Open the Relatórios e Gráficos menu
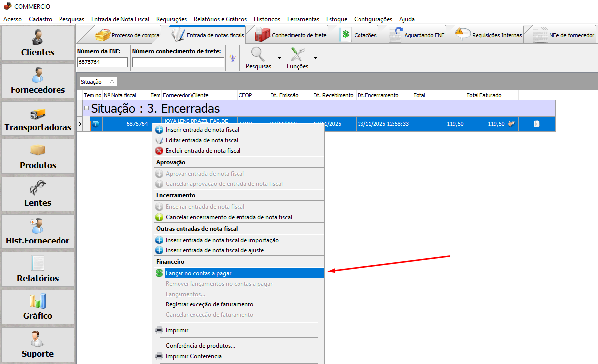 point(220,19)
